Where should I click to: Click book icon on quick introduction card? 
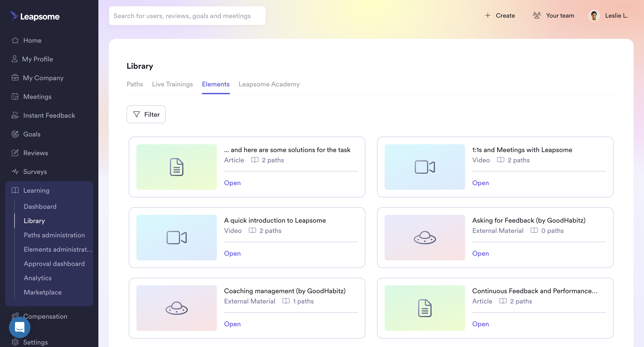[x=252, y=230]
